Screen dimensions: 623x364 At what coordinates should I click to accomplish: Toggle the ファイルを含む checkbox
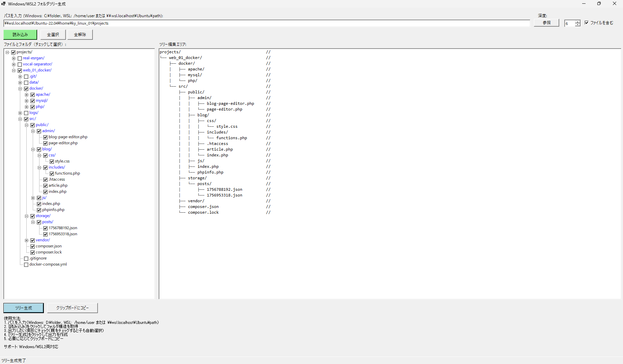587,23
